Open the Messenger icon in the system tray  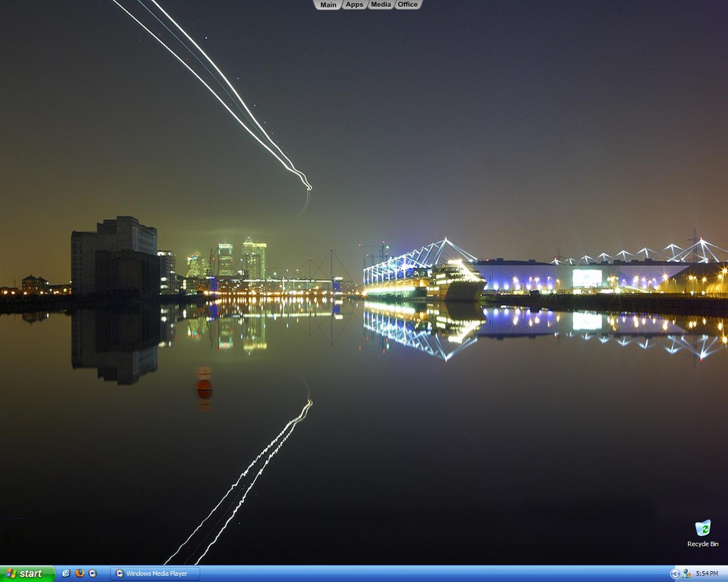[x=686, y=573]
